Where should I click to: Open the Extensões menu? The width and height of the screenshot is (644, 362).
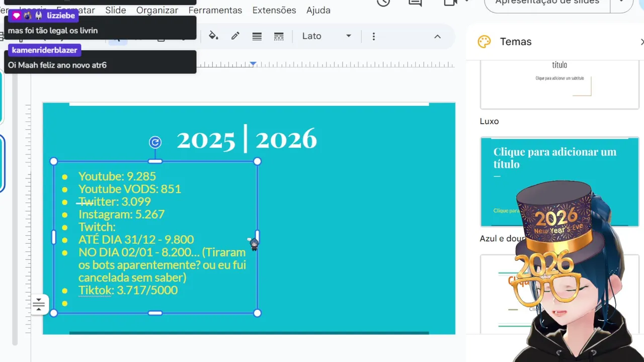(274, 10)
